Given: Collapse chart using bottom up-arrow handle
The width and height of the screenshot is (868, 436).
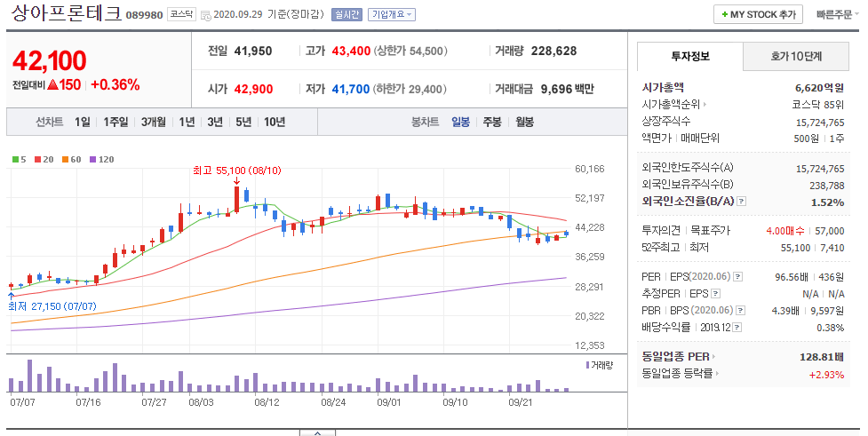Looking at the screenshot, I should click(x=317, y=432).
